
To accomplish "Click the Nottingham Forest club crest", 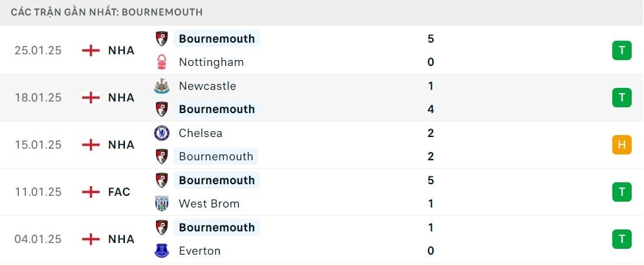I will tap(162, 62).
